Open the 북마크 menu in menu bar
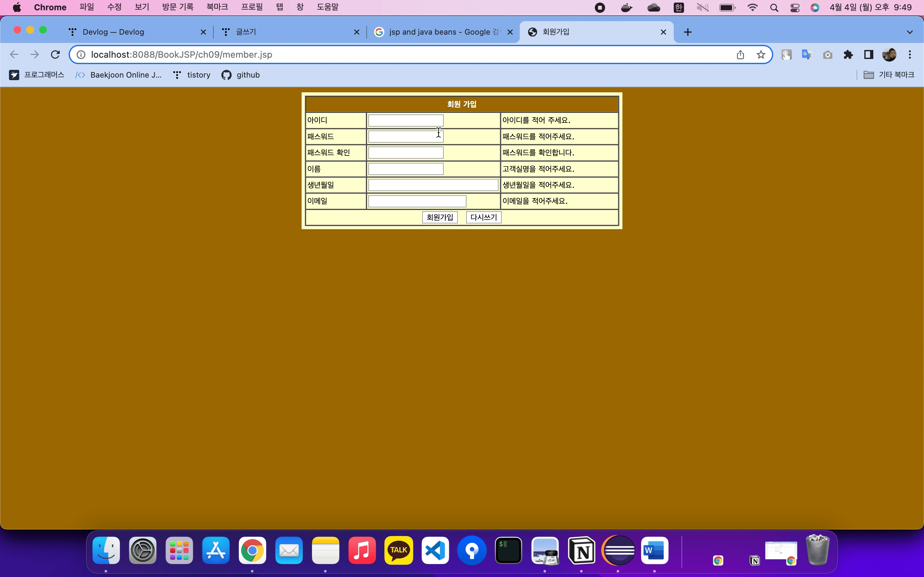Screen dimensions: 924x577 [217, 7]
